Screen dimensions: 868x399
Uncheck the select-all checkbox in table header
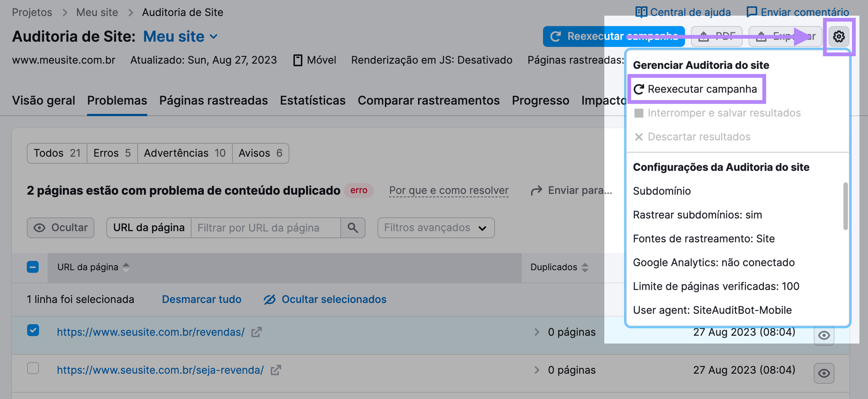pos(33,267)
